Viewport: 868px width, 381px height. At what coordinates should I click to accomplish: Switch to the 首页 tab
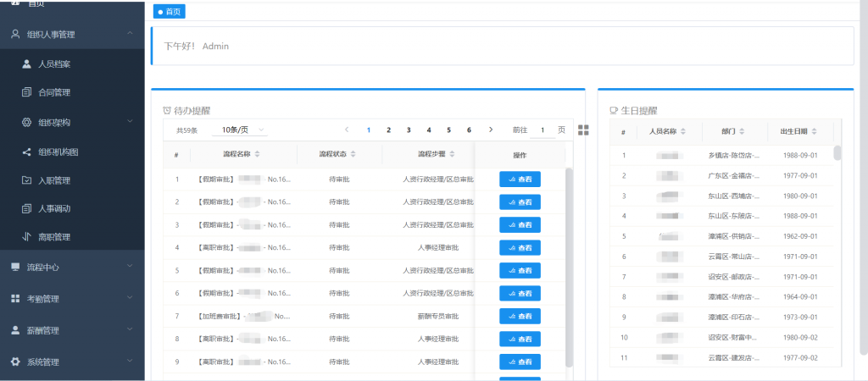tap(169, 12)
